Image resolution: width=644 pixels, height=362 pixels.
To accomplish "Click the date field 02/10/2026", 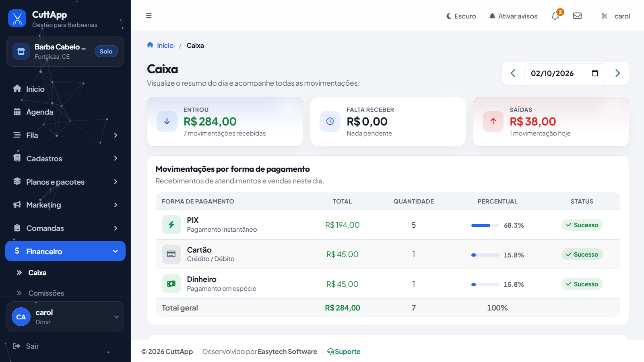I will 565,73.
